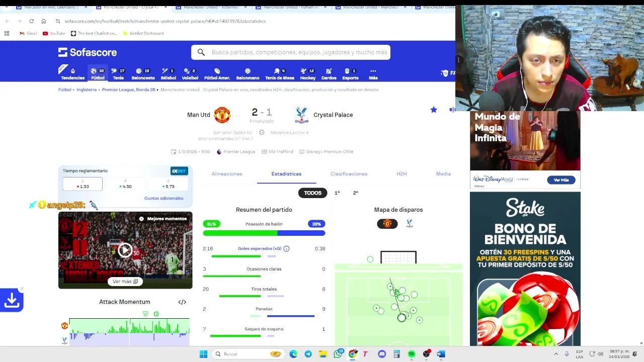Open the Tendencias sports category

tap(72, 74)
